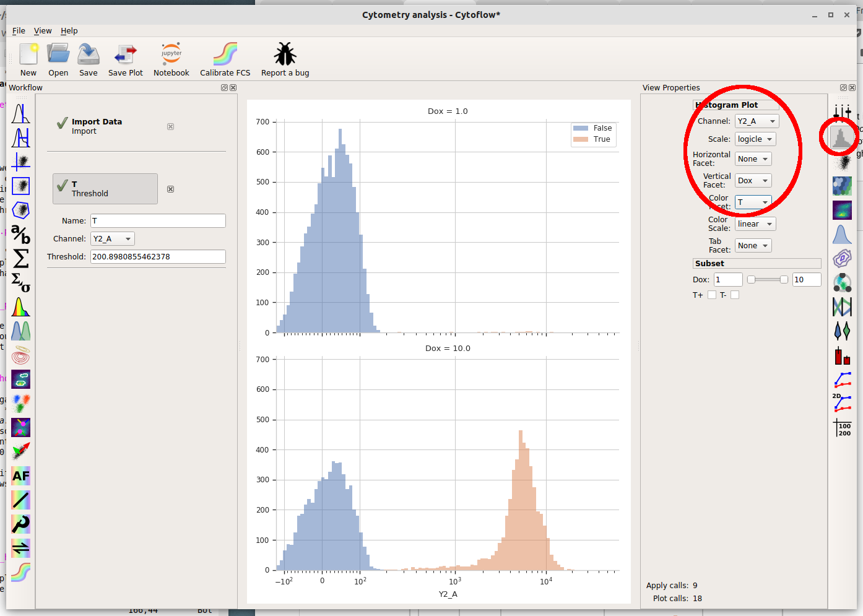Add a 2D Range gate operation
The height and width of the screenshot is (616, 863).
[20, 186]
